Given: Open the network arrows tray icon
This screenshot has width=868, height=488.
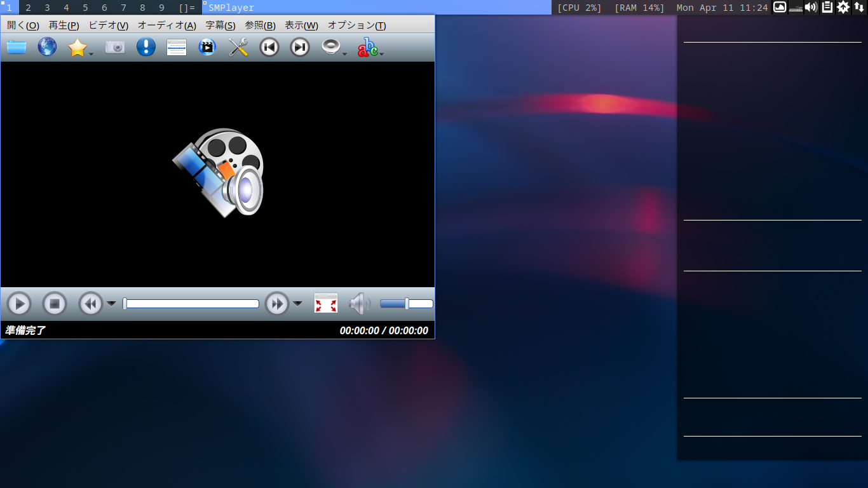Looking at the screenshot, I should (859, 7).
